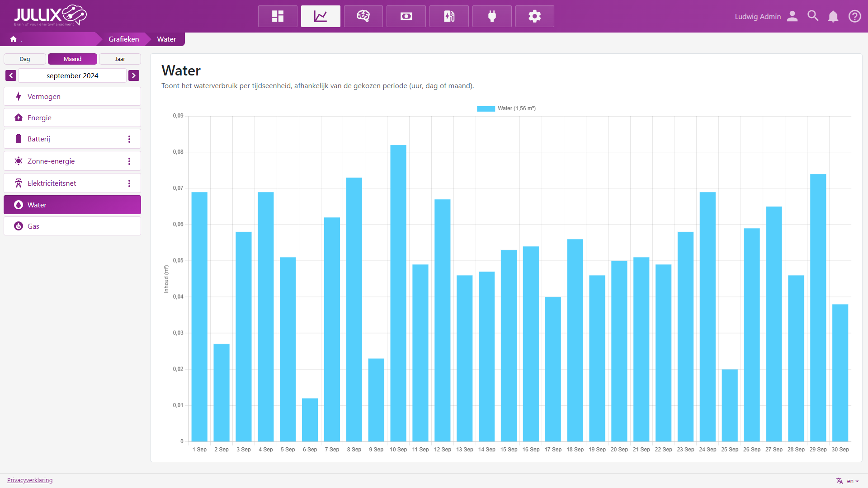Click the help question mark icon
Image resolution: width=868 pixels, height=488 pixels.
[x=854, y=16]
